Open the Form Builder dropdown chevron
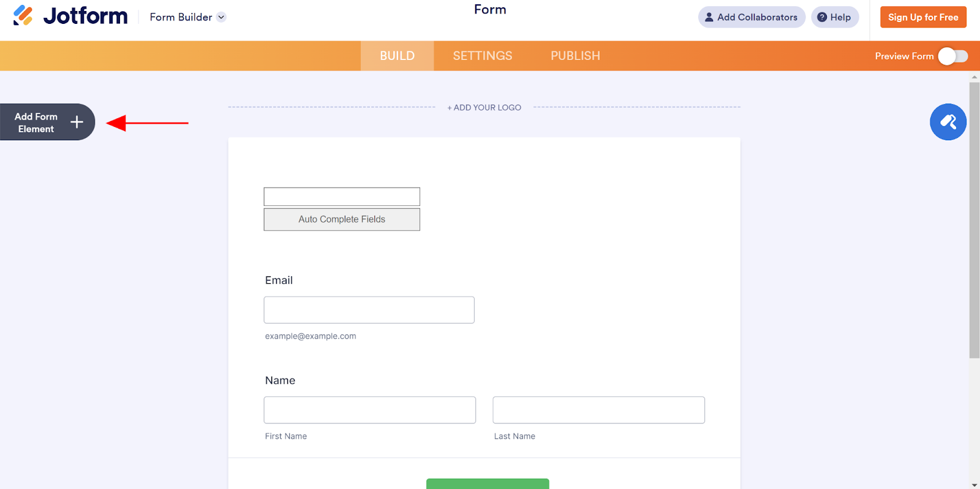 [x=221, y=17]
